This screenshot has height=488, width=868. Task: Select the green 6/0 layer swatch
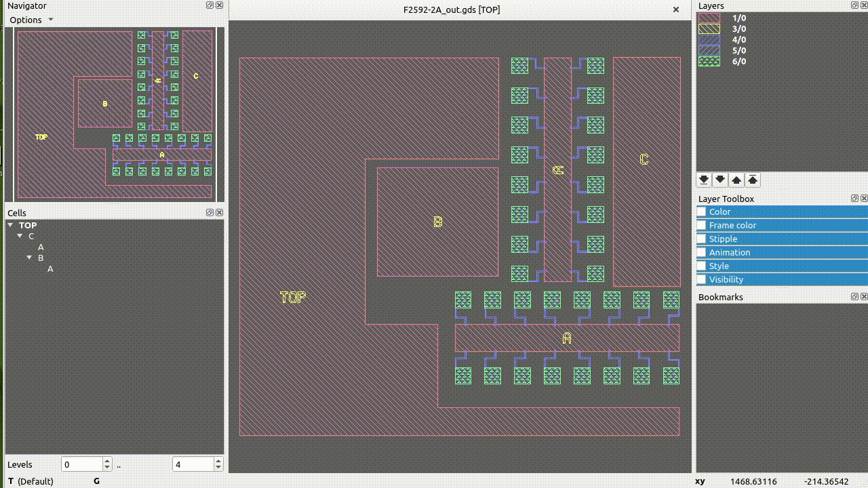(709, 61)
